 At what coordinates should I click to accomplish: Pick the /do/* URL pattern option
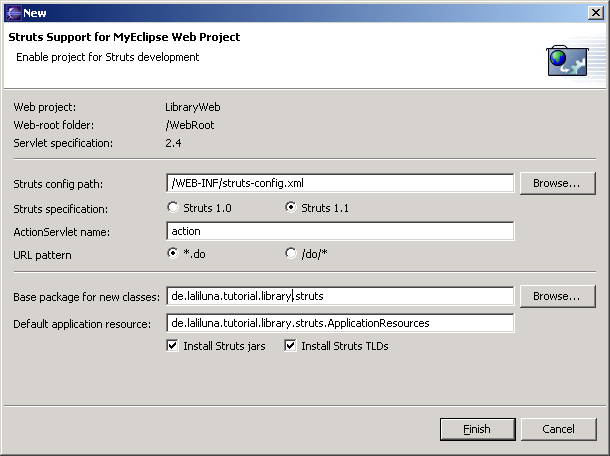(x=292, y=254)
